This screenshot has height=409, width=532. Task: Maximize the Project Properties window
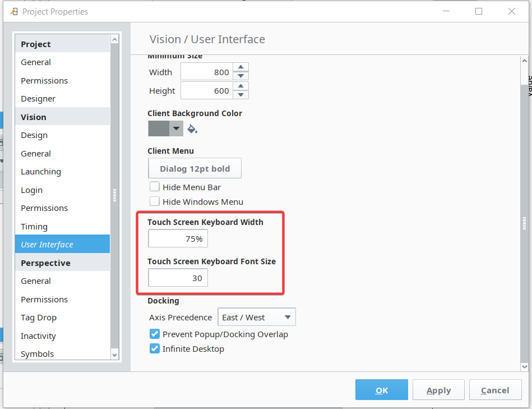478,12
